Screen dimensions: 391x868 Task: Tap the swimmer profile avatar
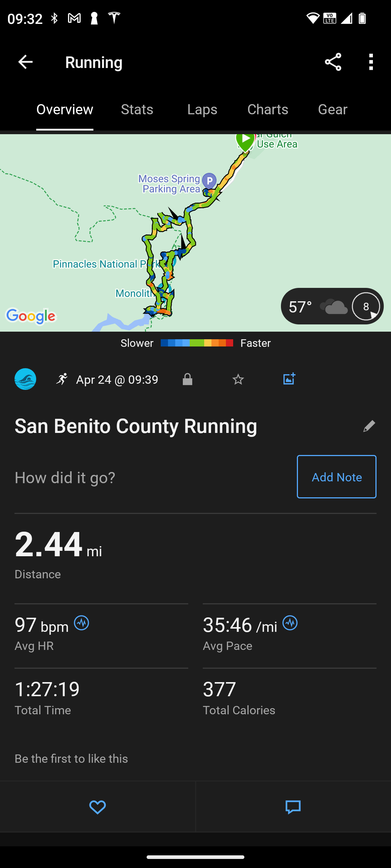(25, 379)
